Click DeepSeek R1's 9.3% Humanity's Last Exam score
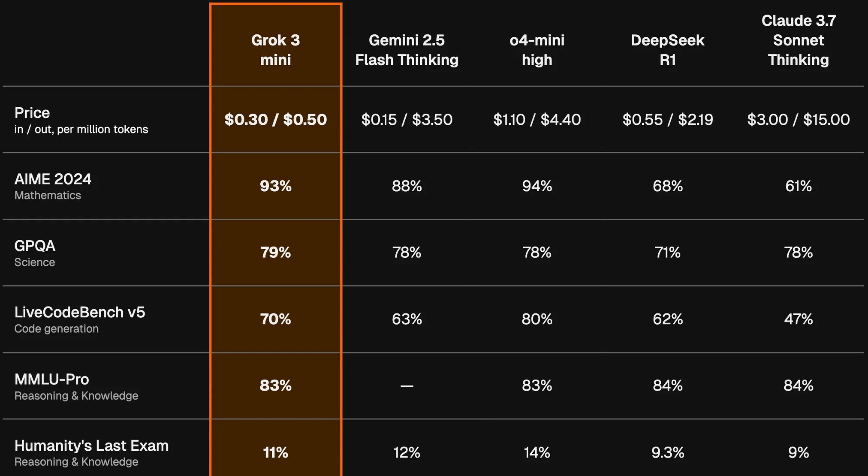The width and height of the screenshot is (868, 476). coord(667,452)
